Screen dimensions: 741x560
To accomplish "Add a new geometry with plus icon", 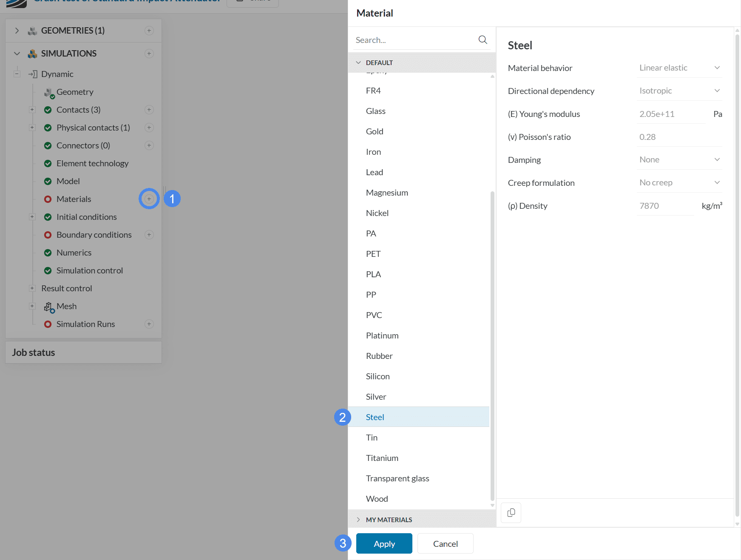I will click(x=149, y=31).
